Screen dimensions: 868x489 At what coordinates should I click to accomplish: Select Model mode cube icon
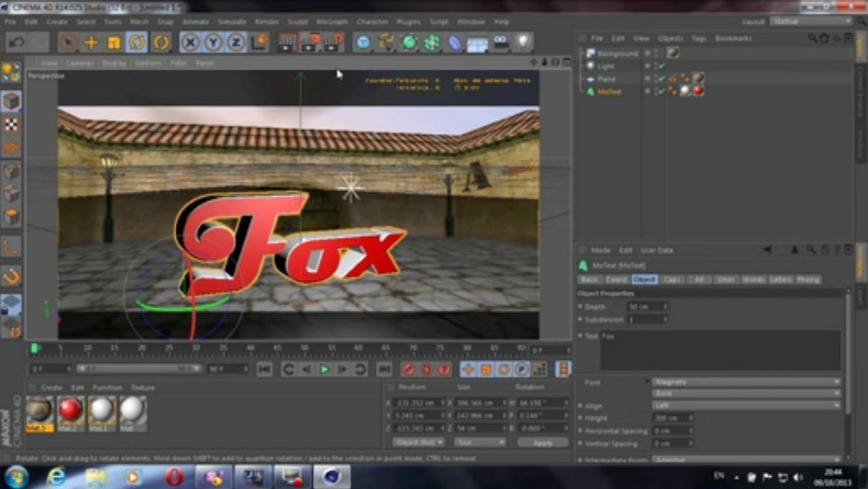coord(11,102)
